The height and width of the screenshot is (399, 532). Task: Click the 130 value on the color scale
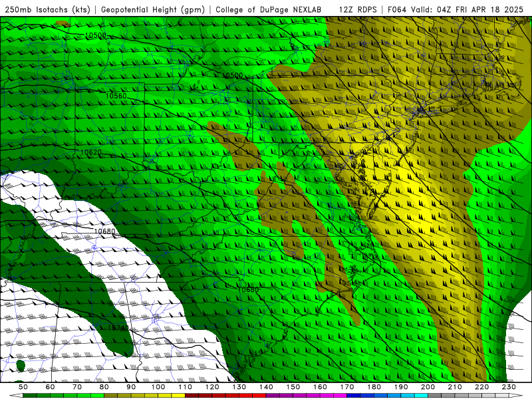point(239,387)
